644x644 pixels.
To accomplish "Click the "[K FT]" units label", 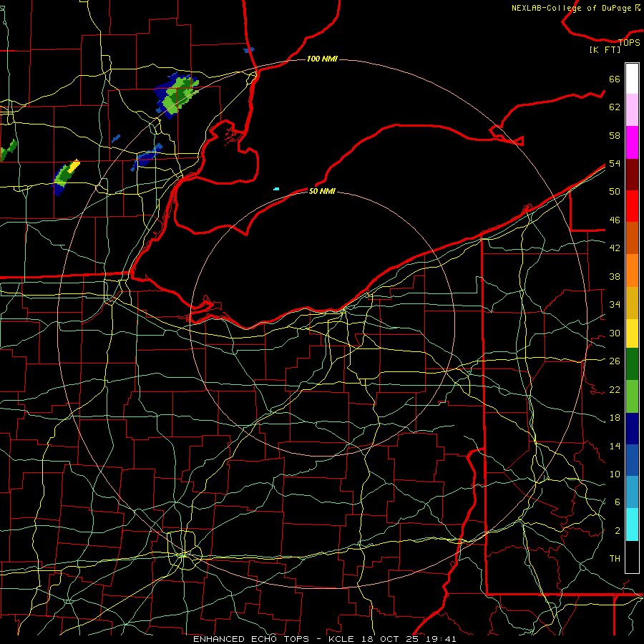I will 605,50.
